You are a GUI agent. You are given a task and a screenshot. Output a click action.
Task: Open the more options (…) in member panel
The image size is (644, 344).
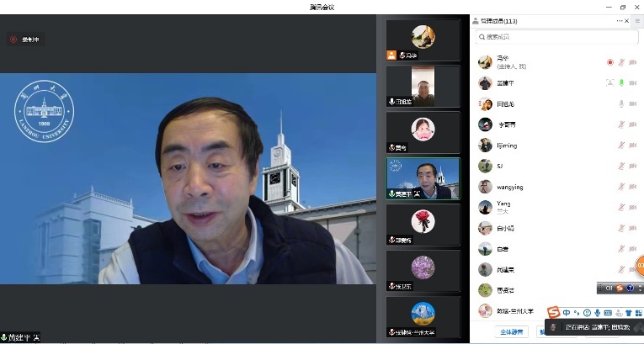(x=620, y=21)
